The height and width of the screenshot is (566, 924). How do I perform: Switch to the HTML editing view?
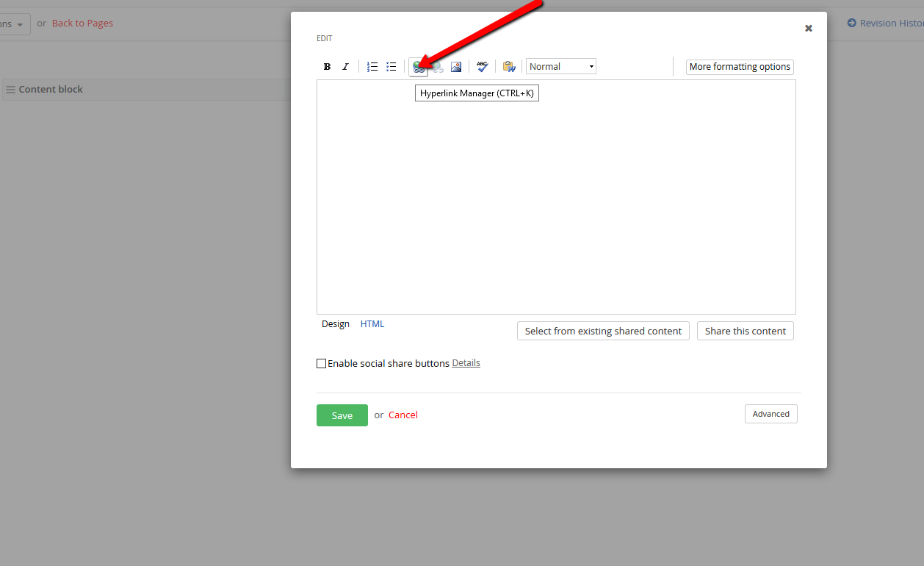pos(372,323)
